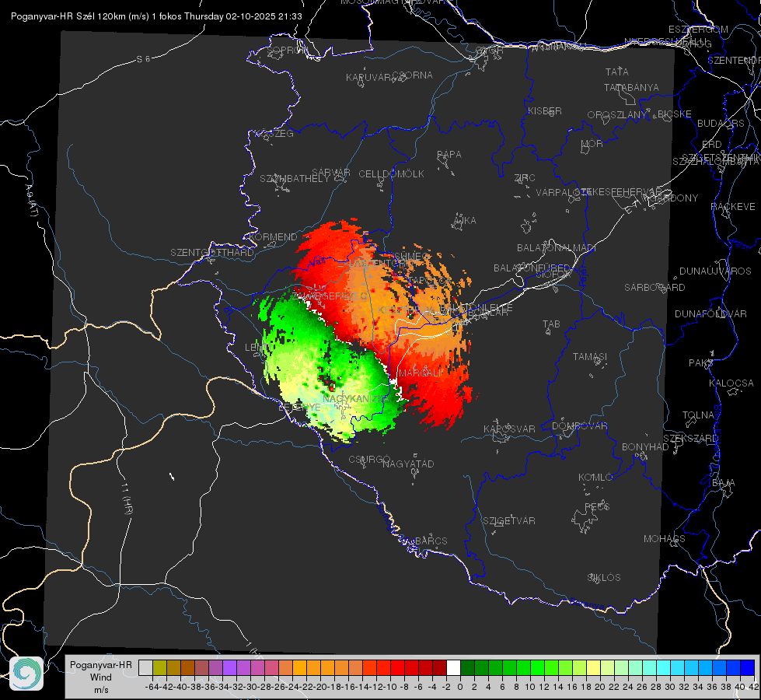
Task: Click the KALOCSA town label
Action: coord(731,383)
